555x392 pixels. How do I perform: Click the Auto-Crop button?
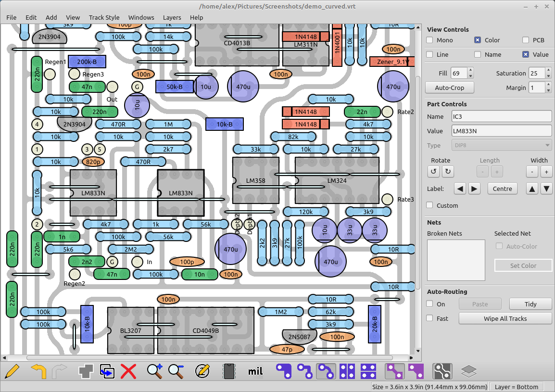coord(449,88)
